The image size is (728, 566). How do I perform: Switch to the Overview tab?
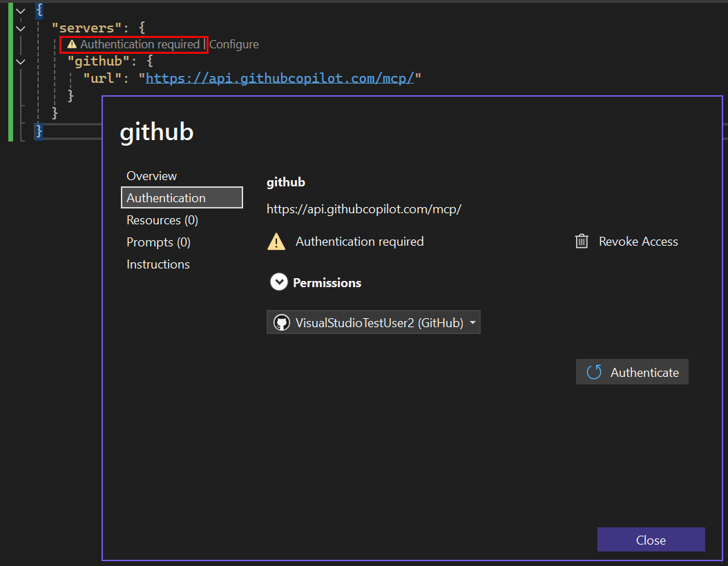pos(151,176)
